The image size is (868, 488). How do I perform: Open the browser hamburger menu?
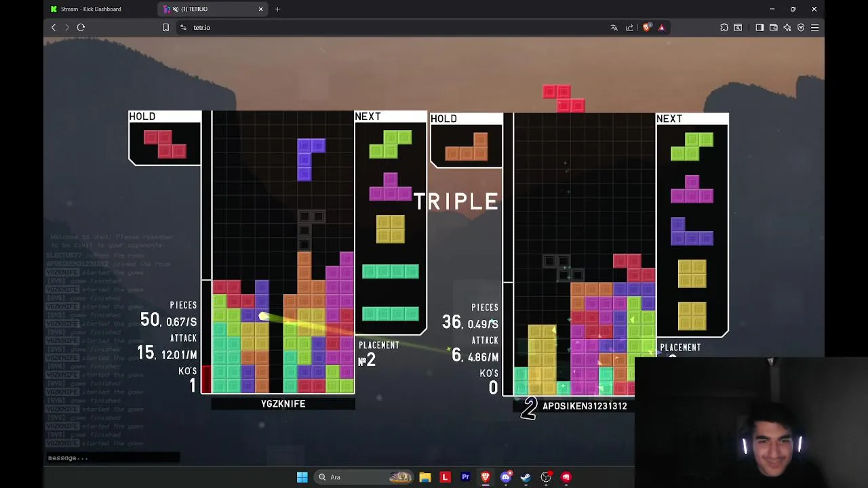[815, 27]
